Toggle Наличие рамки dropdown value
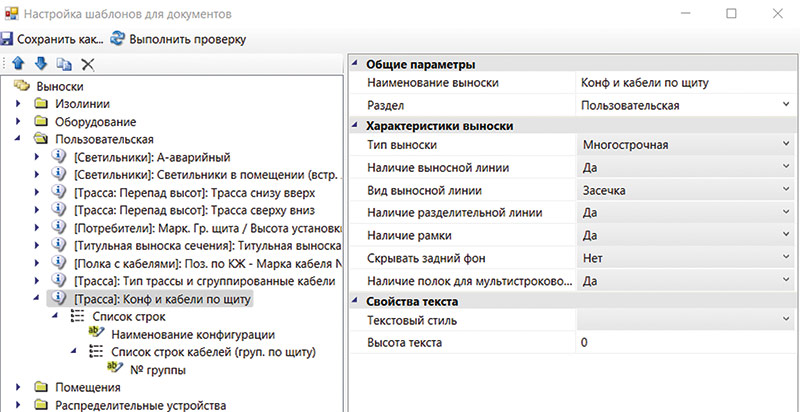 click(x=785, y=235)
